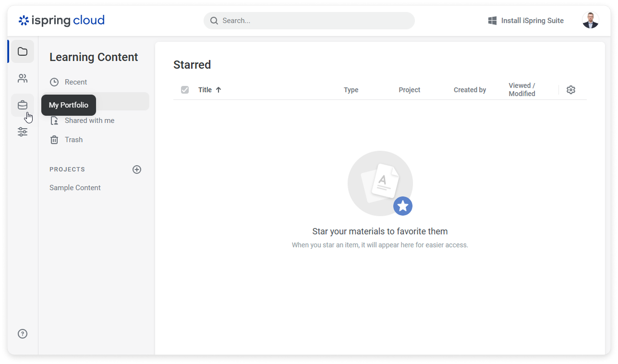Open the Sample Content project
The height and width of the screenshot is (364, 618).
pyautogui.click(x=75, y=188)
